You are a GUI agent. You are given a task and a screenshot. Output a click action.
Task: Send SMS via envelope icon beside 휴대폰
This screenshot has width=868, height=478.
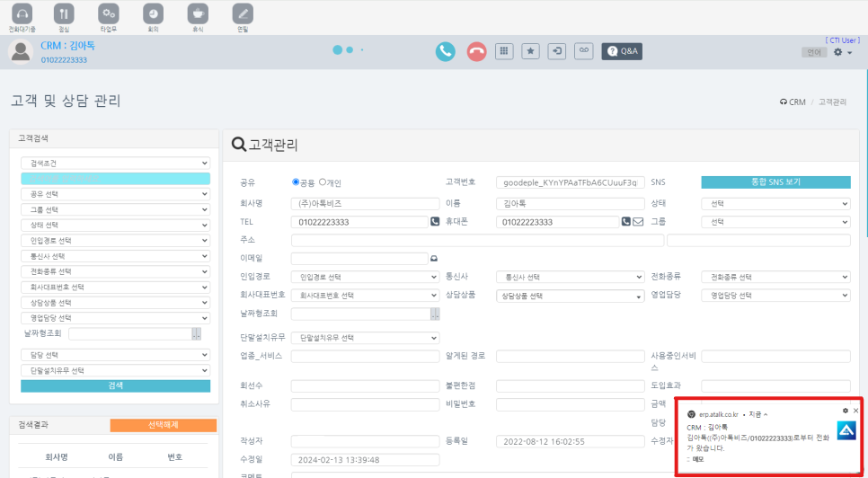tap(638, 222)
